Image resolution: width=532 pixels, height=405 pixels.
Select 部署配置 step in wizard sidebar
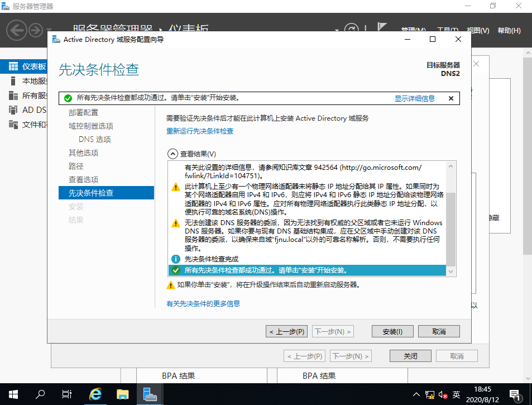(84, 112)
